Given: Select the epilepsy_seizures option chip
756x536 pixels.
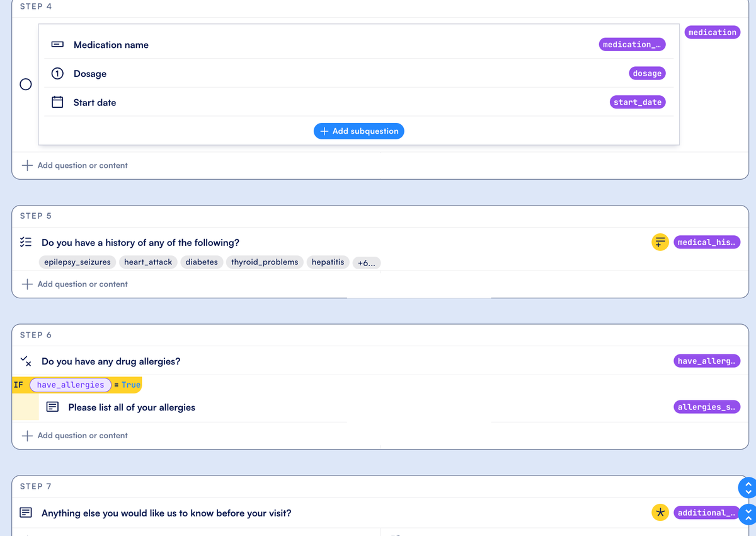Looking at the screenshot, I should (x=77, y=262).
